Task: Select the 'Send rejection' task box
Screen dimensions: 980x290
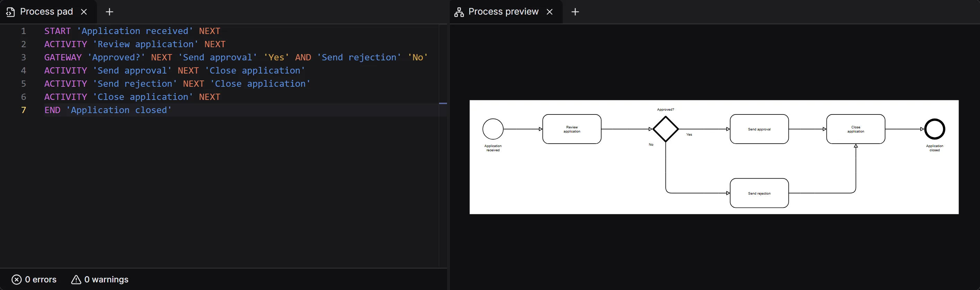Action: tap(759, 193)
